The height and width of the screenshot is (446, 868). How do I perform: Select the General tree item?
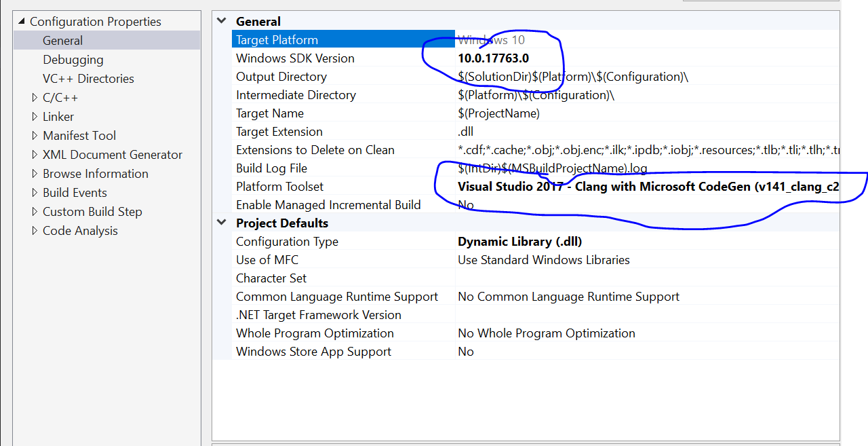click(62, 41)
